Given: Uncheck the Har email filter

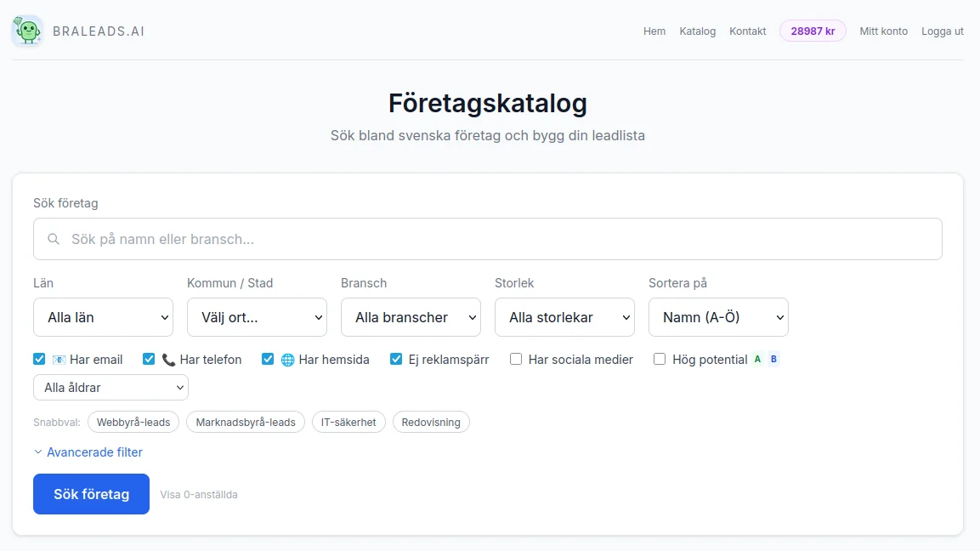Looking at the screenshot, I should click(38, 359).
